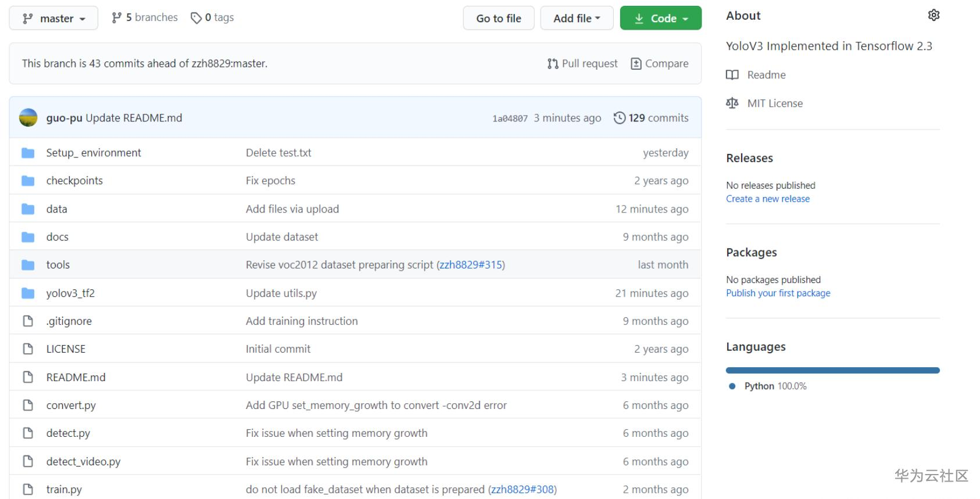
Task: Open the Update utils.py commit message
Action: click(281, 293)
